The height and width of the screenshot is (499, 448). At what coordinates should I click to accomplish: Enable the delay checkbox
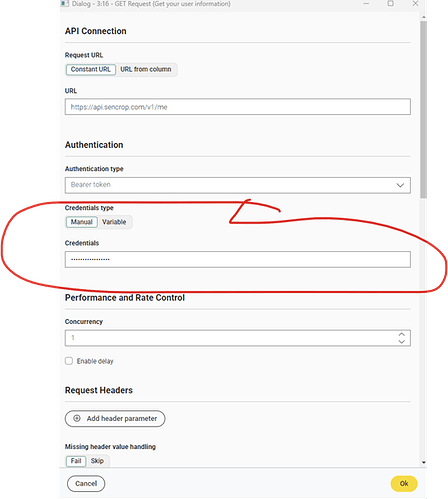pos(69,361)
